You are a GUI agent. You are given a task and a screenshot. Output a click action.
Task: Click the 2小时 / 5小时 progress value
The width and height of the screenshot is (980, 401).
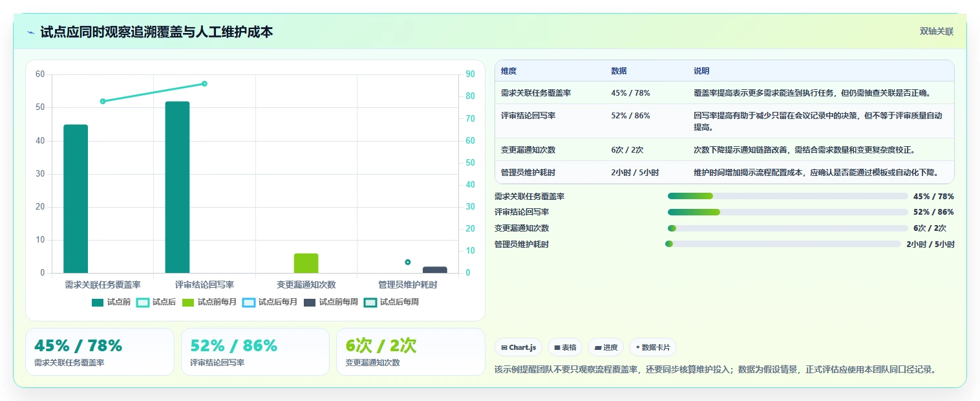point(930,244)
